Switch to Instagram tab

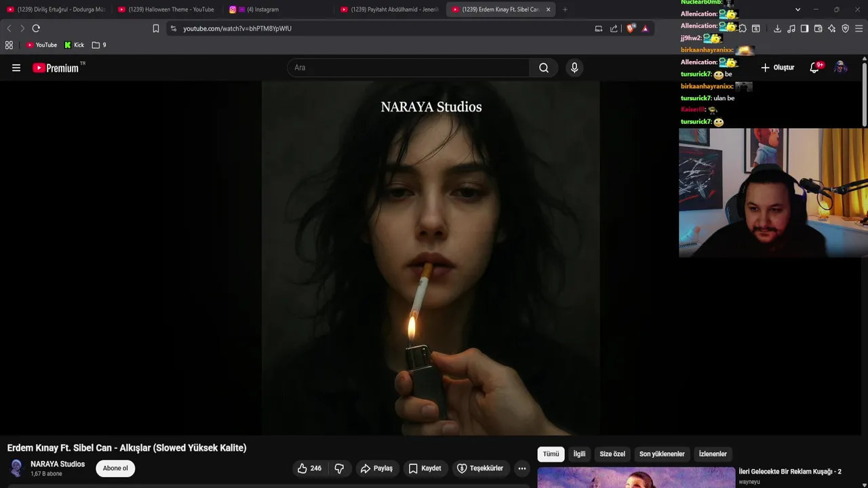(x=278, y=9)
